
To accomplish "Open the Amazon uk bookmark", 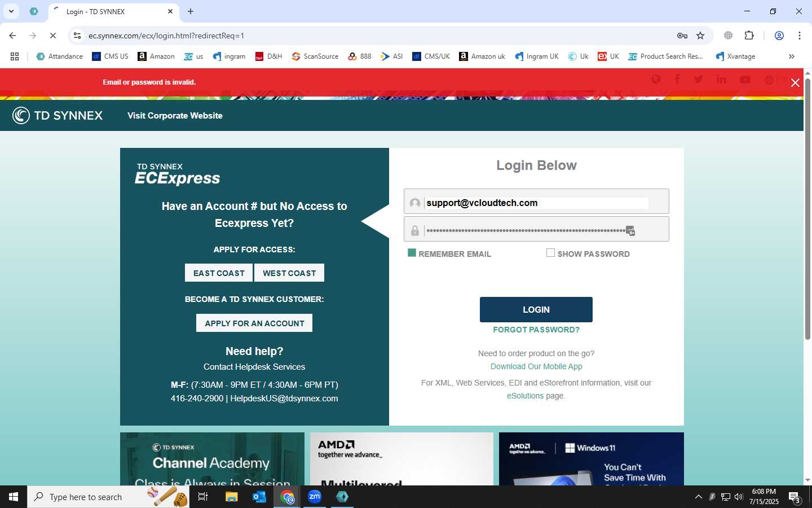I will (482, 56).
